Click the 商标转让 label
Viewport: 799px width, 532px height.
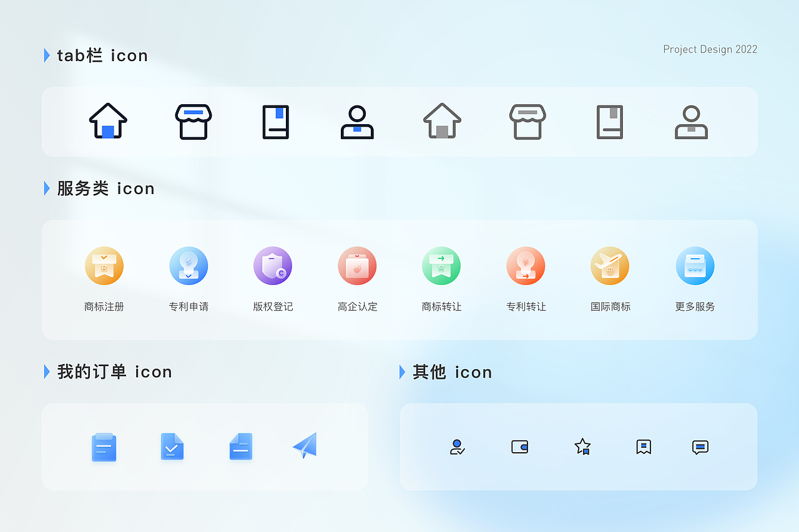441,307
